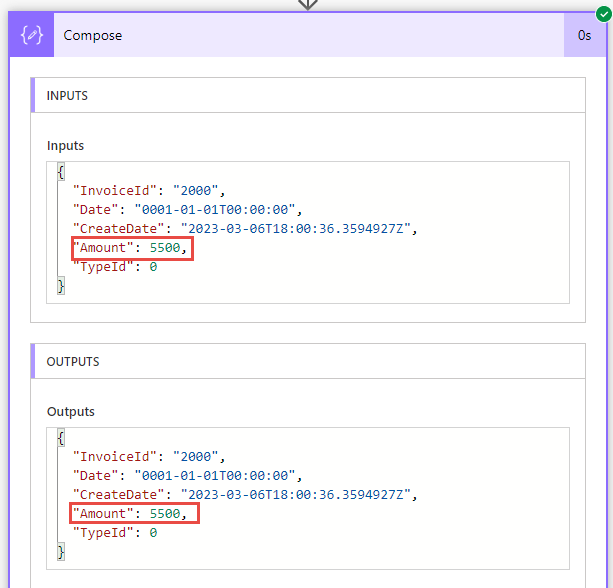Click the CreateDate line in Inputs JSON
The image size is (613, 588).
click(x=245, y=229)
